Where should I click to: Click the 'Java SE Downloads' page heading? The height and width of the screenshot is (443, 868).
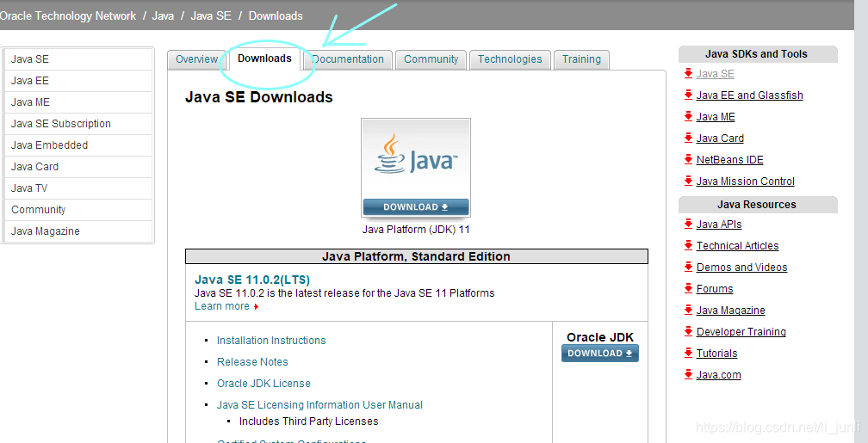click(258, 97)
